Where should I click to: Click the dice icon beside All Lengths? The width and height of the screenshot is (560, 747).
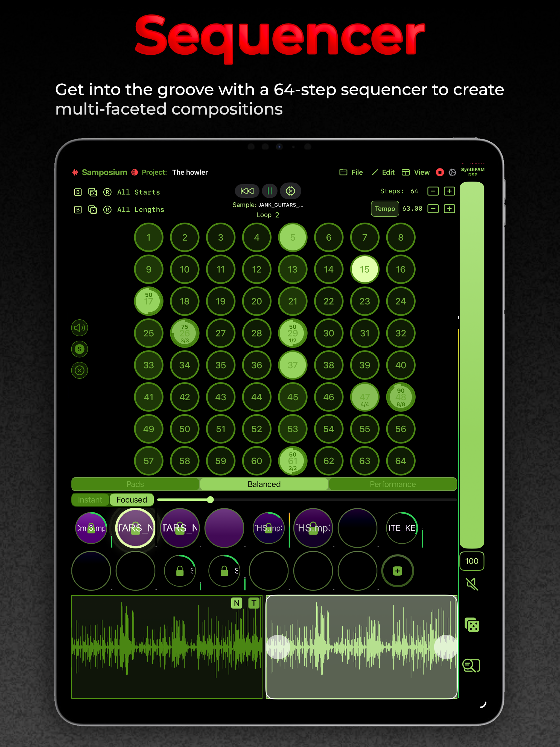click(x=92, y=210)
